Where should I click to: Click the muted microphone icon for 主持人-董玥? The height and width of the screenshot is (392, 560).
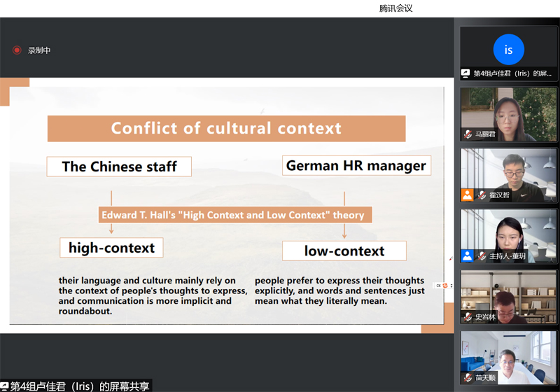pyautogui.click(x=482, y=256)
